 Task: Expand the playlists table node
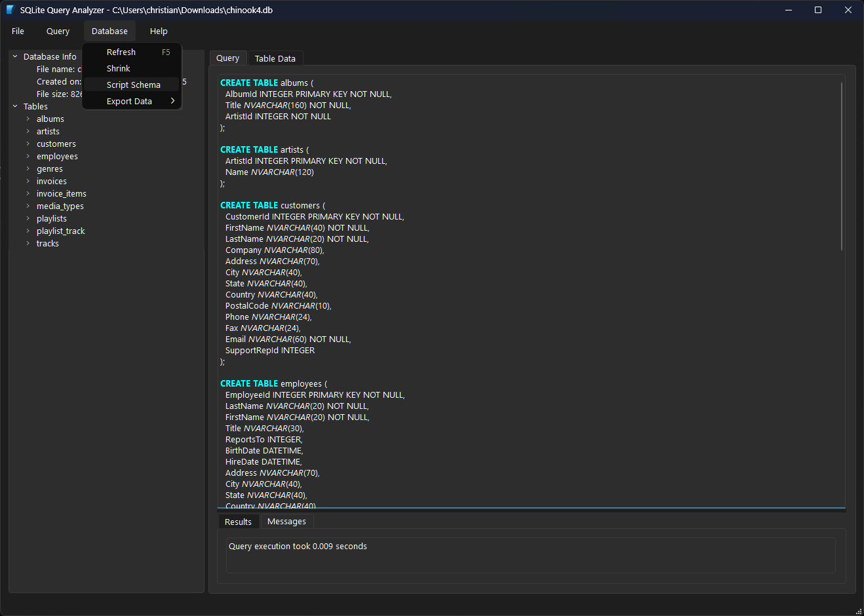(28, 218)
